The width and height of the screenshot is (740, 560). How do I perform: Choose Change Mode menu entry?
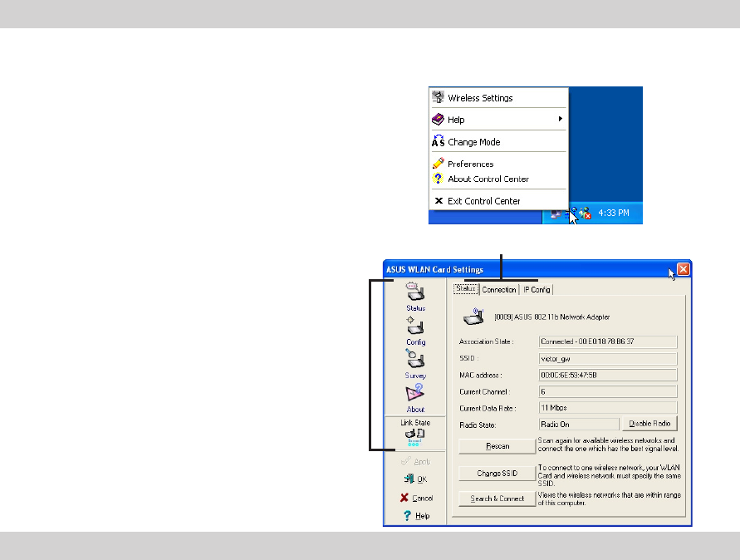tap(497, 141)
